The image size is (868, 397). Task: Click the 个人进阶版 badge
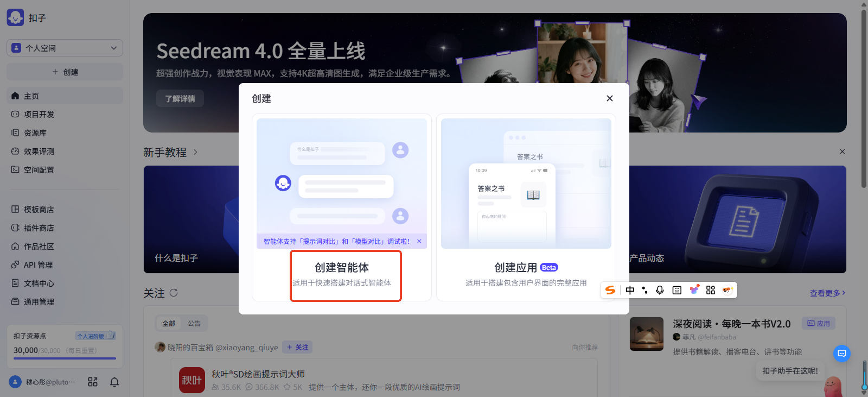(x=95, y=336)
